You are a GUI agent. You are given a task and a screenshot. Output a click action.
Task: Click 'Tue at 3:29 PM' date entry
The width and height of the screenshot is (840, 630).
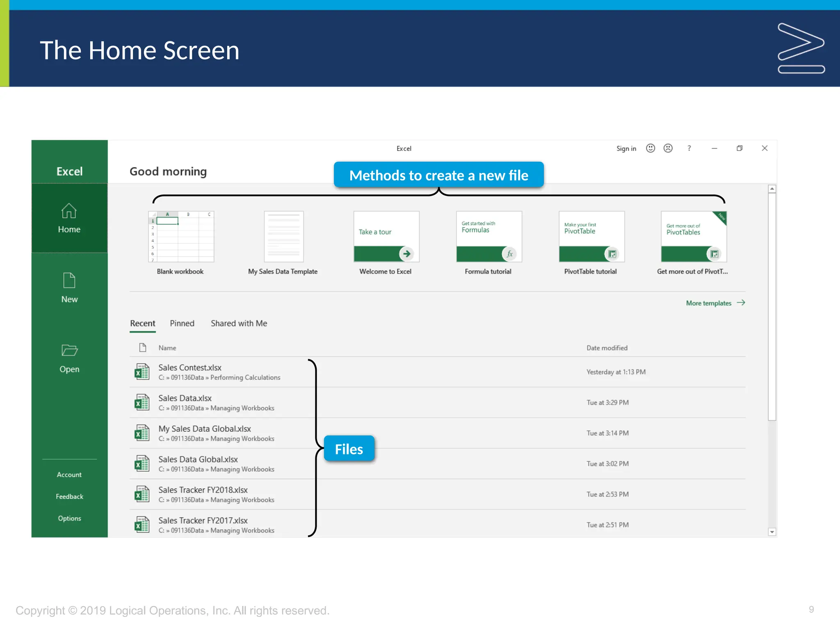coord(607,402)
